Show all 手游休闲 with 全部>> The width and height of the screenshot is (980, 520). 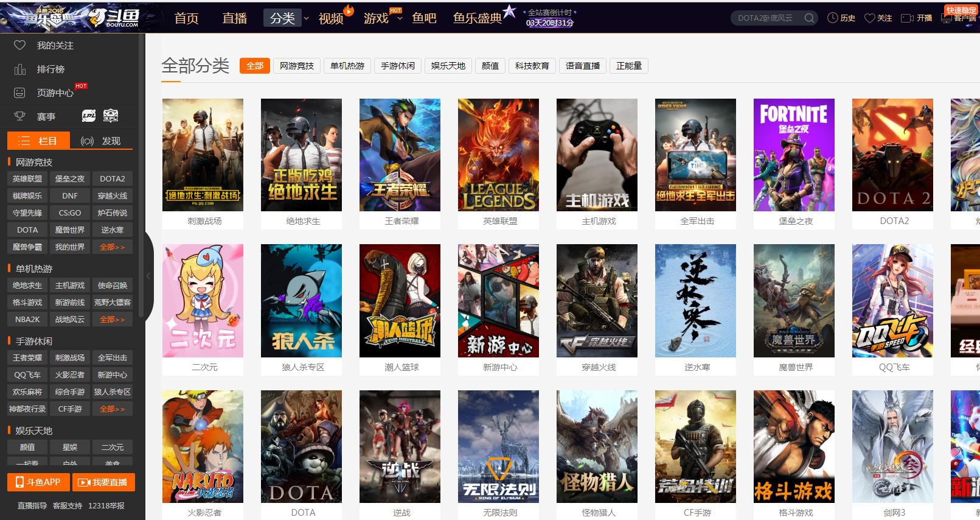[113, 409]
